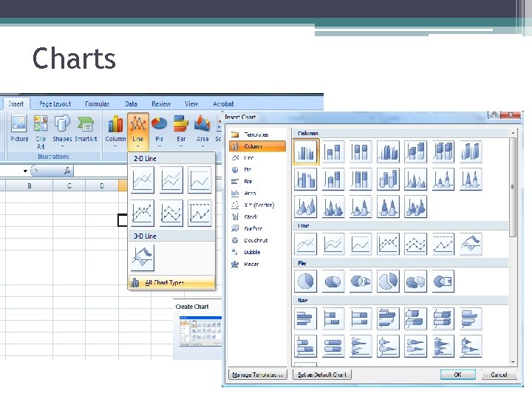Click Set as Default Chart button

[322, 374]
